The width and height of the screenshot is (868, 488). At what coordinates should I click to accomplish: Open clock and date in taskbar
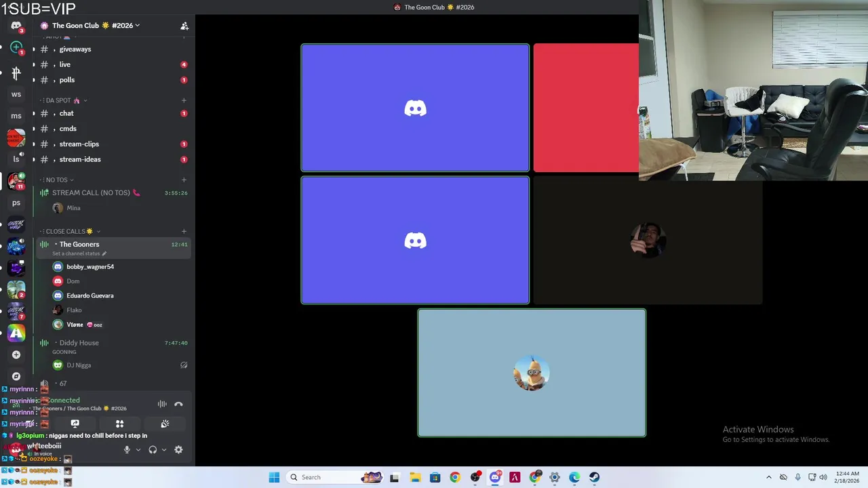pyautogui.click(x=848, y=477)
